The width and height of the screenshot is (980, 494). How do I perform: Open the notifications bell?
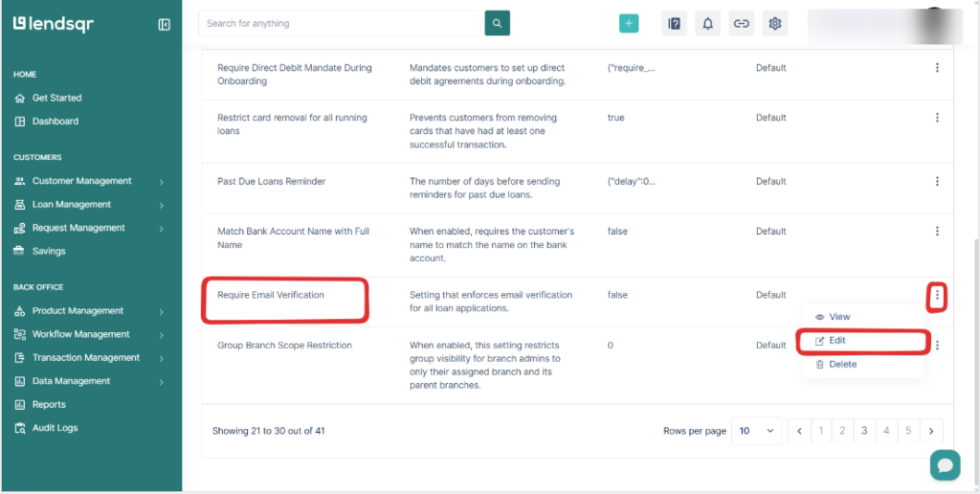[708, 24]
